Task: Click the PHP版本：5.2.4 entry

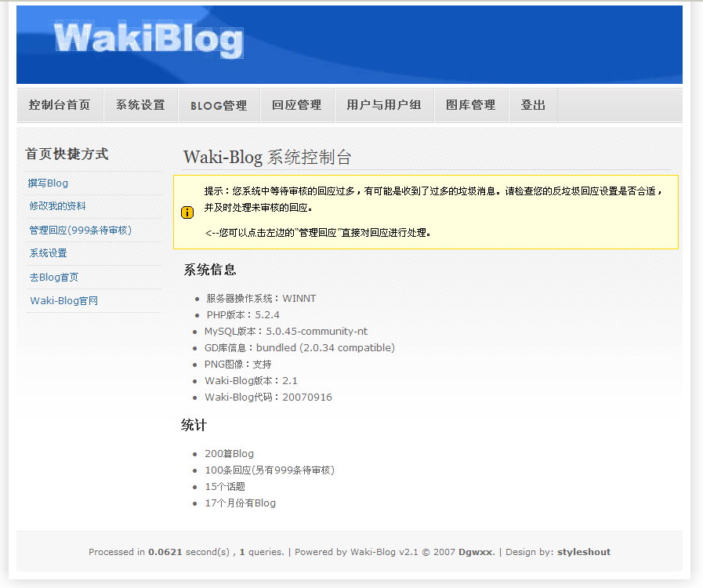Action: point(242,315)
